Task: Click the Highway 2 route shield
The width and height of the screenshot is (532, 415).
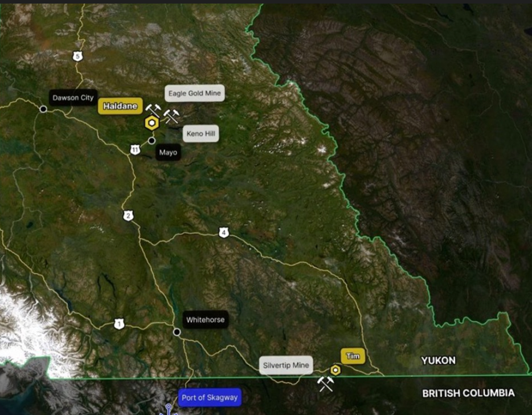Action: pyautogui.click(x=128, y=215)
